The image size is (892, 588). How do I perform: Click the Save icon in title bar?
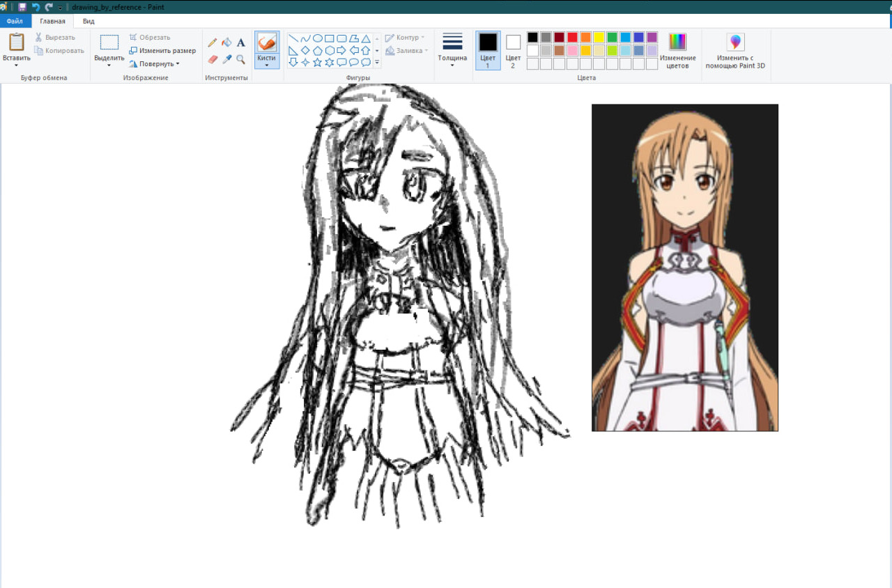[22, 7]
